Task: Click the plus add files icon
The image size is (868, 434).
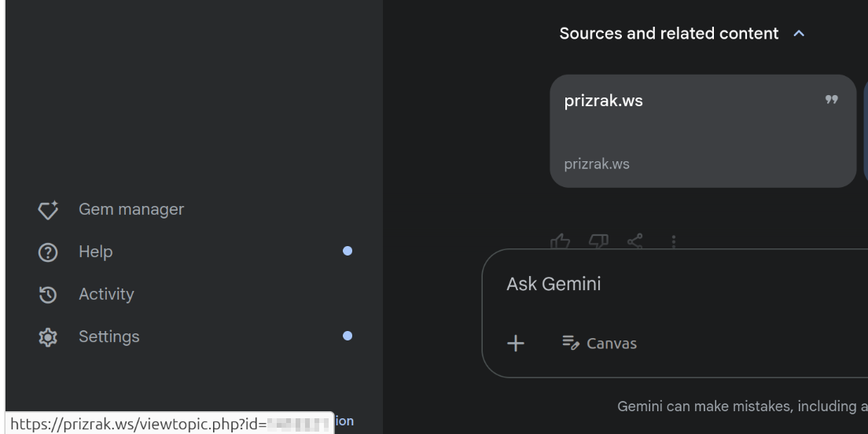Action: pos(516,344)
